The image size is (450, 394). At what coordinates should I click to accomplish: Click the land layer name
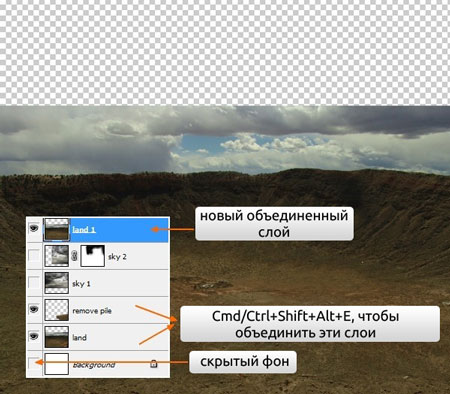[x=79, y=338]
